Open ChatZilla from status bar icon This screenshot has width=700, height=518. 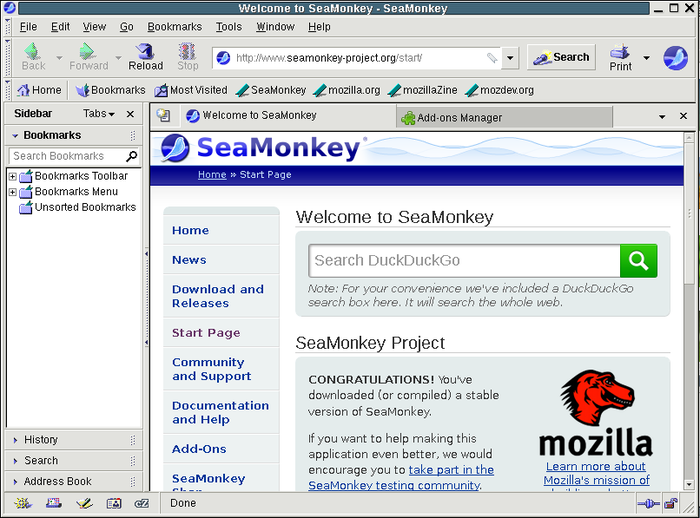tap(142, 504)
